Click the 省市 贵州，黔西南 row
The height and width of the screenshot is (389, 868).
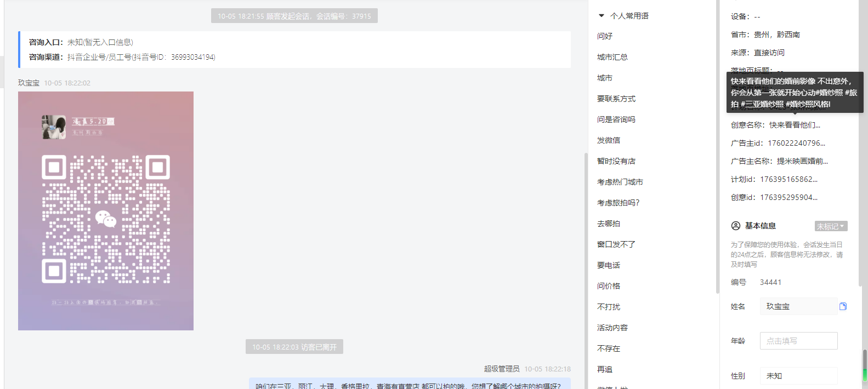tap(765, 35)
